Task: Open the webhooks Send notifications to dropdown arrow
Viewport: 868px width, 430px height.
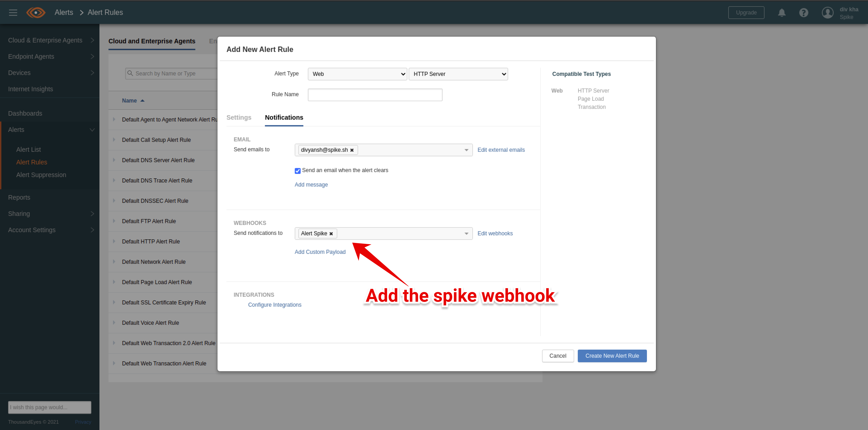Action: pyautogui.click(x=466, y=234)
